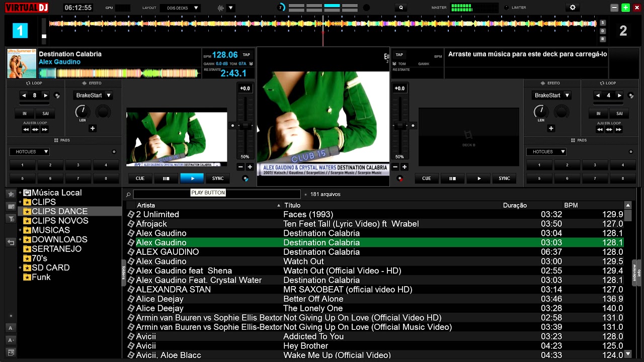Trigger right deck hotcue pad 8
Screen dimensions: 644x362
point(623,178)
